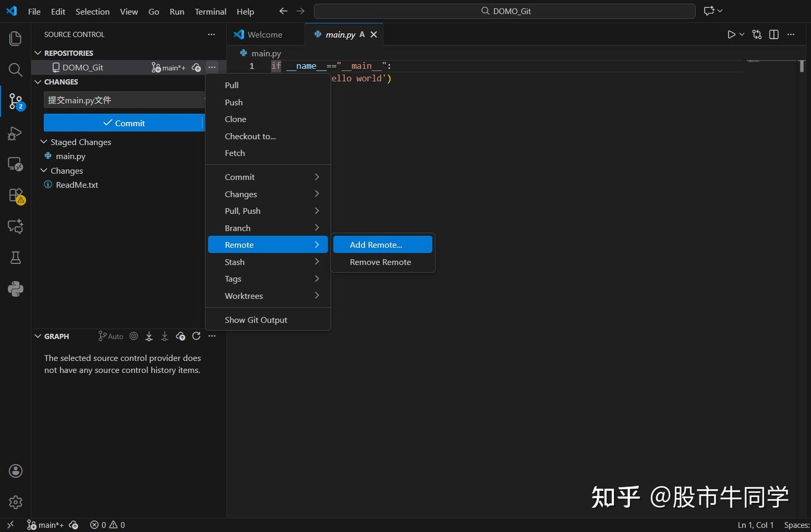
Task: Refresh the Graph panel with its refresh icon
Action: click(196, 336)
